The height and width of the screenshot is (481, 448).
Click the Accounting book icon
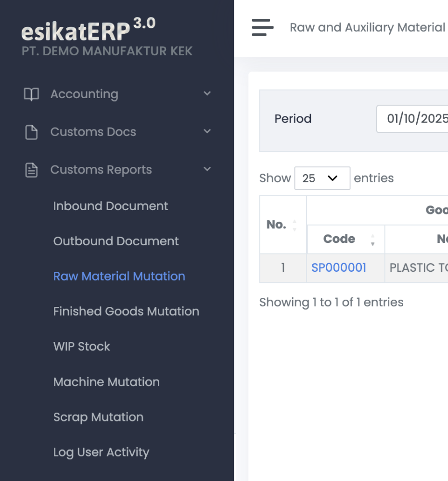(x=31, y=94)
